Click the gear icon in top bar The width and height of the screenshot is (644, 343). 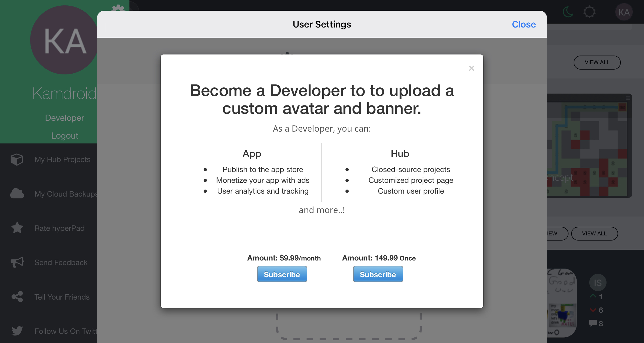point(589,12)
